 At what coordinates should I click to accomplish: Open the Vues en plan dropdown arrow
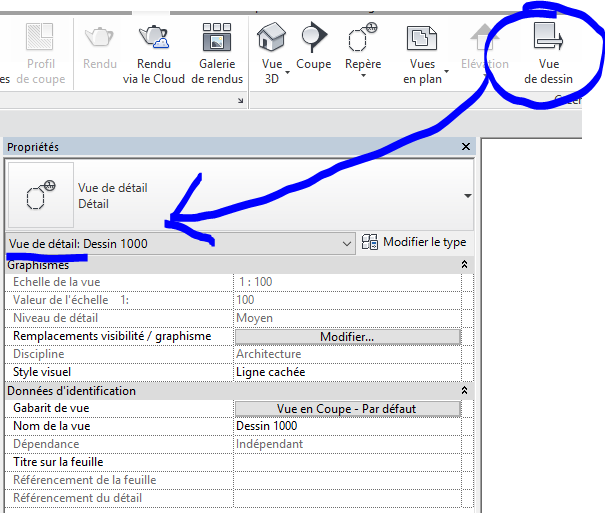pos(446,71)
